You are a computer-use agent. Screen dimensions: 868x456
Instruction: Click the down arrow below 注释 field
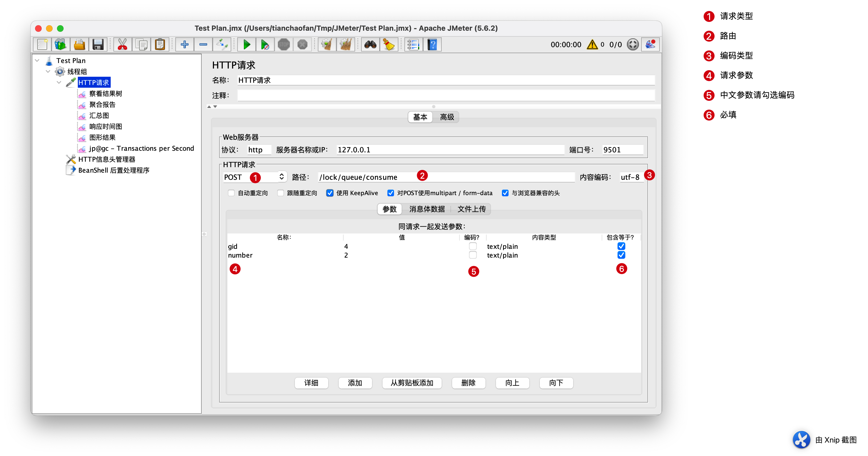(x=215, y=107)
